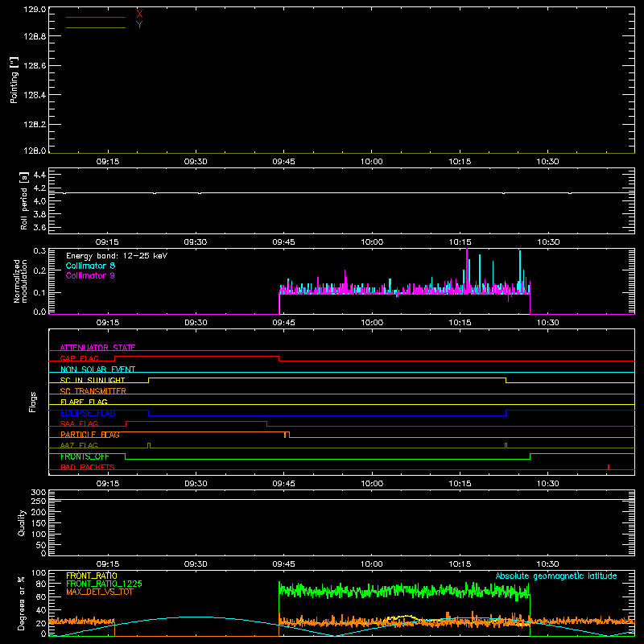Click the 0.1 modulation tick label
Viewport: 644px width, 644px height.
39,292
